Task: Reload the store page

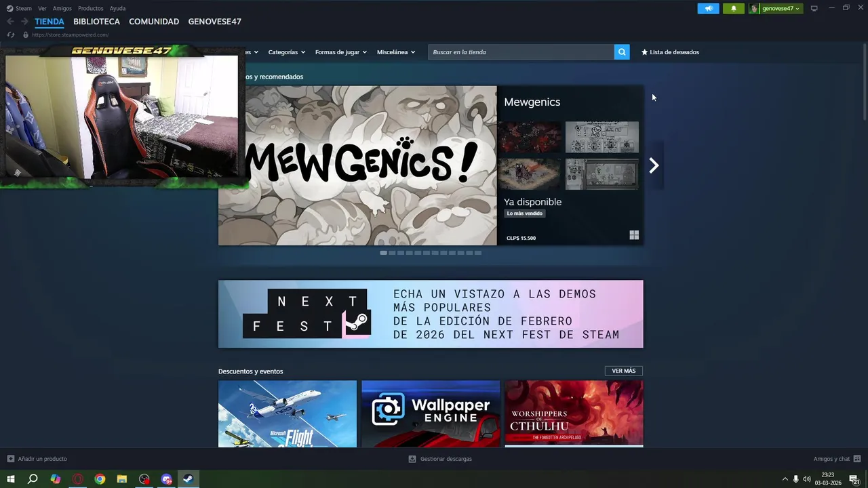Action: [x=10, y=35]
